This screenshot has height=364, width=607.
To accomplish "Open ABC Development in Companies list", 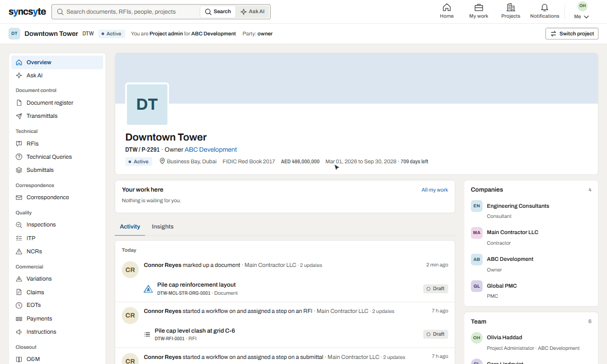I will tap(531, 264).
